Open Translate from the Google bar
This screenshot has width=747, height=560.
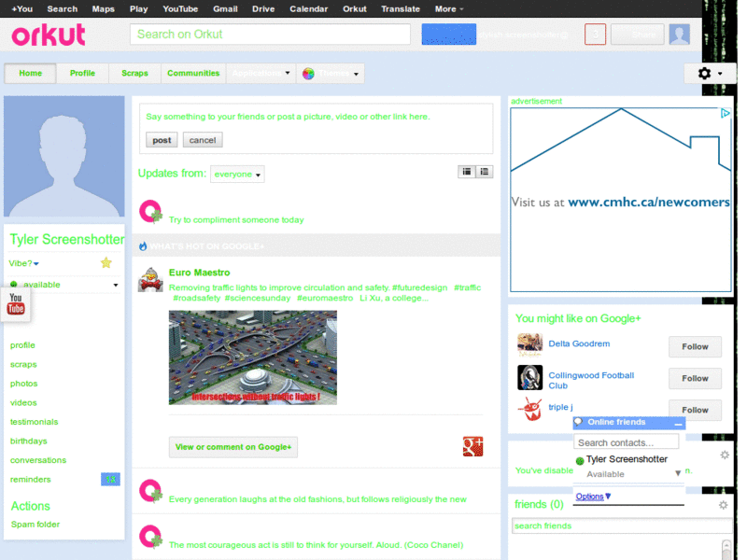coord(401,9)
